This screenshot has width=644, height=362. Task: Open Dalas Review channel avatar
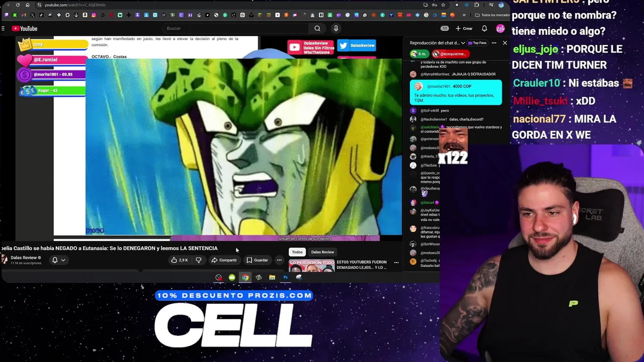coord(5,260)
